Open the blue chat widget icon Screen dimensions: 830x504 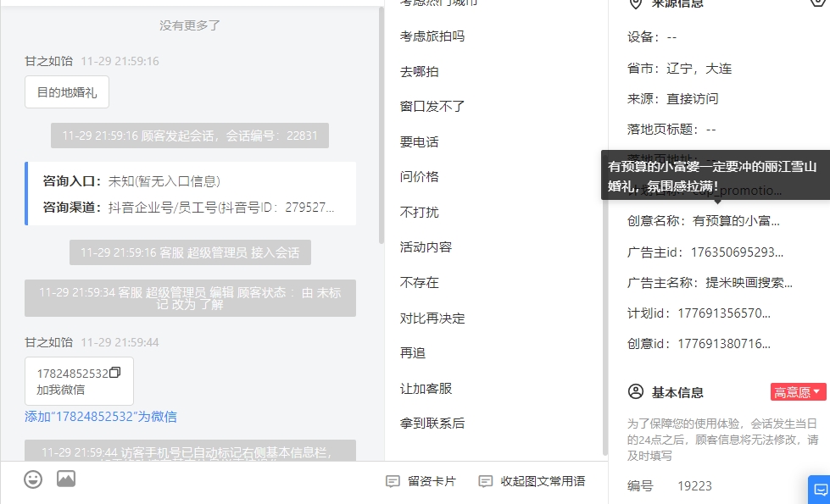click(x=821, y=490)
